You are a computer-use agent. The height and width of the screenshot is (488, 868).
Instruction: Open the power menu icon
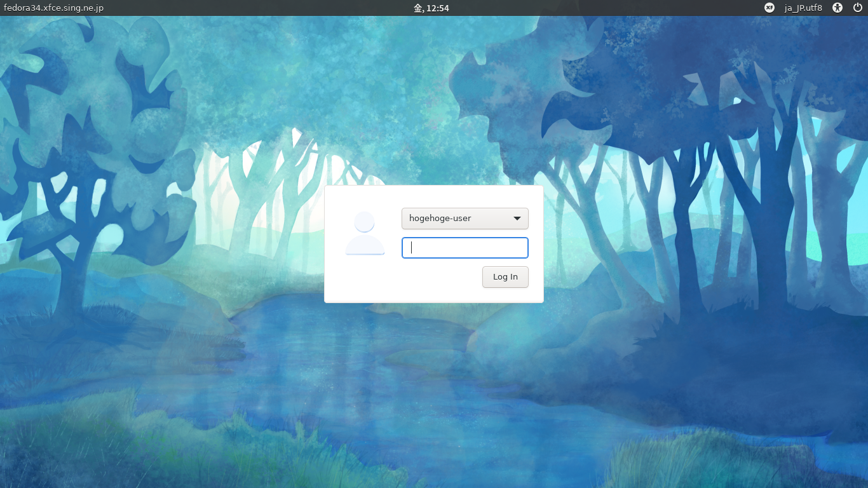857,8
